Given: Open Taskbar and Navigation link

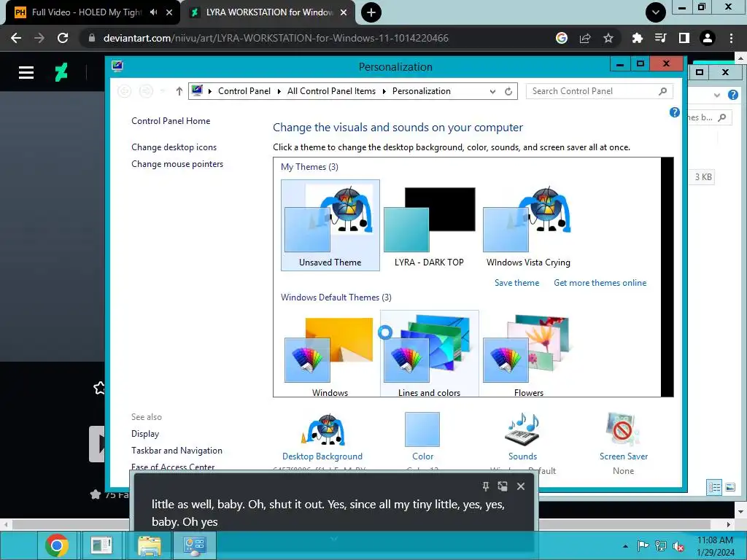Looking at the screenshot, I should pos(177,451).
